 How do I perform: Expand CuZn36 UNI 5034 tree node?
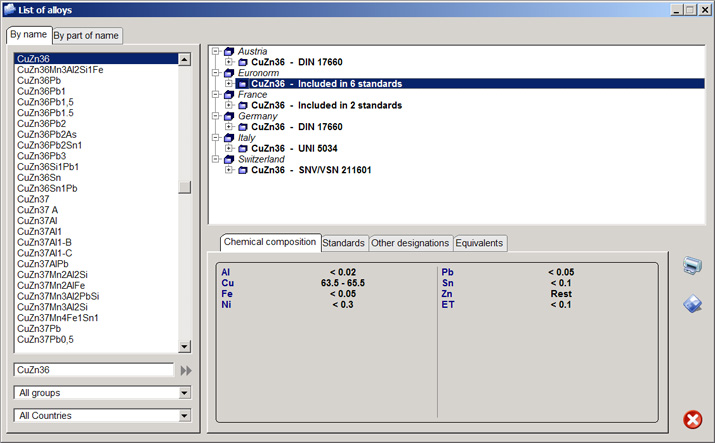[229, 149]
